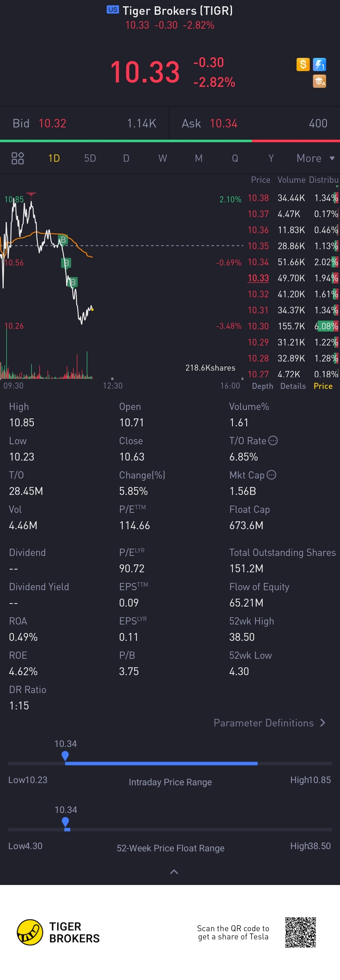Tap the Open 10.71 value

point(131,423)
